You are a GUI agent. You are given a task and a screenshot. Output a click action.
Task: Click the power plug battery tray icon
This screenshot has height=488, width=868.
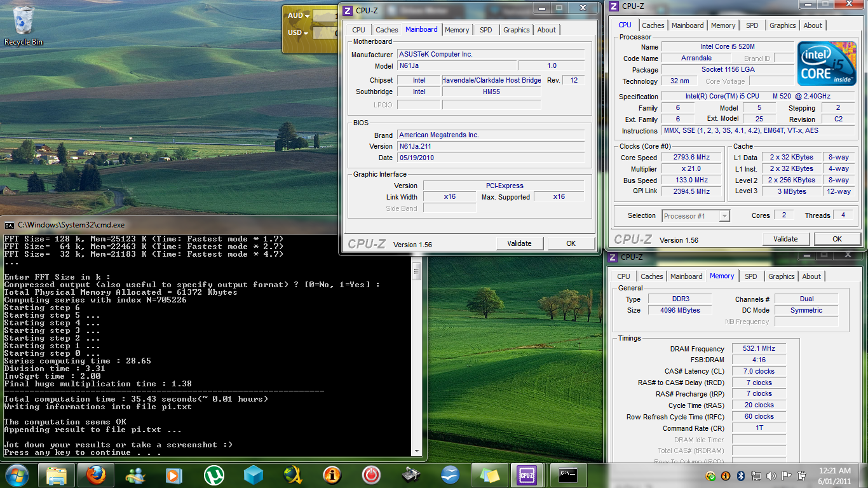click(803, 476)
